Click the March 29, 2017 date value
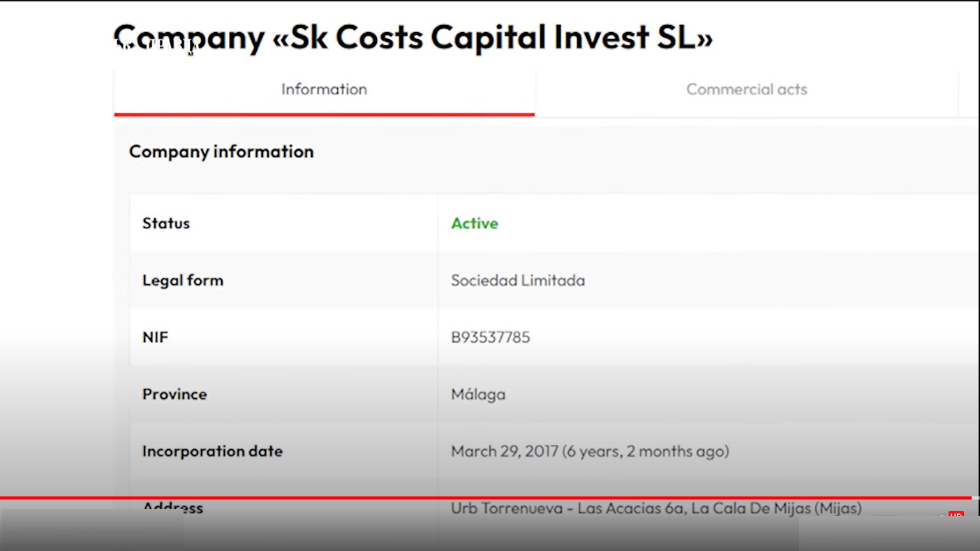The height and width of the screenshot is (551, 980). click(x=590, y=451)
